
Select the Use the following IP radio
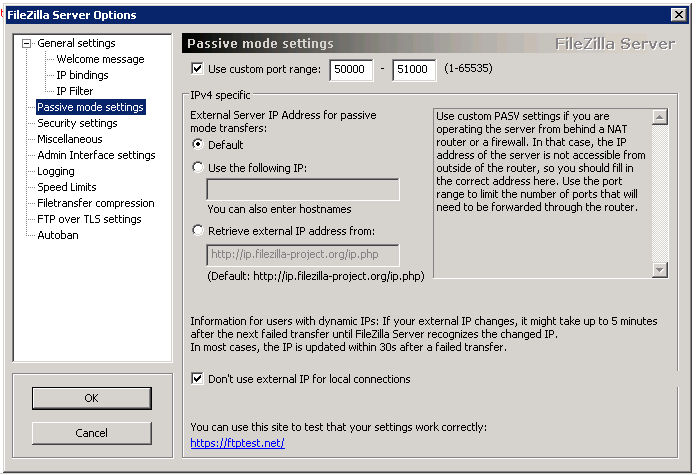coord(198,168)
